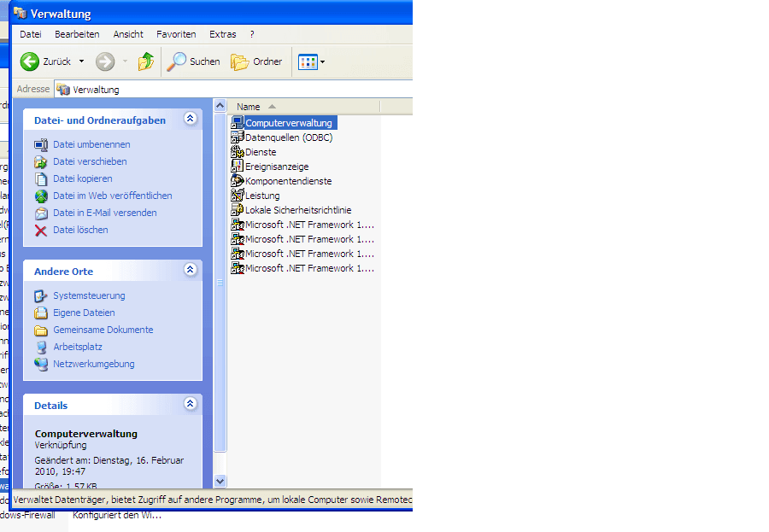Image resolution: width=769 pixels, height=532 pixels.
Task: Open Eigene Dateien link
Action: 84,313
